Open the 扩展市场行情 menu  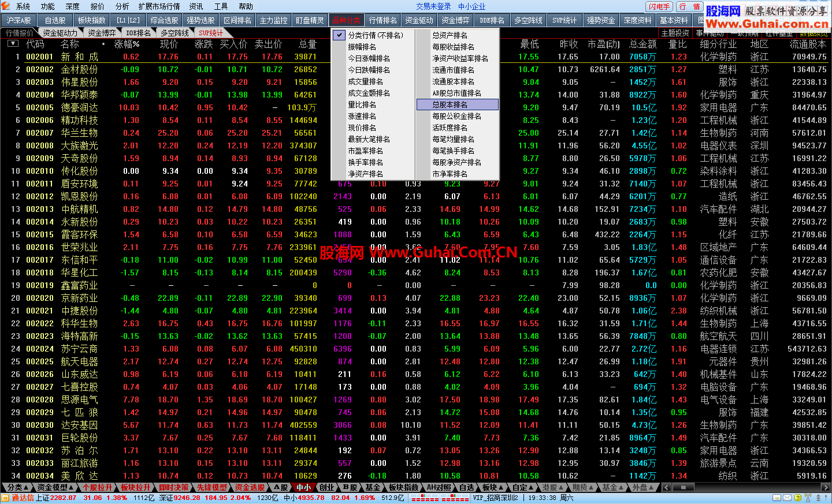click(159, 6)
